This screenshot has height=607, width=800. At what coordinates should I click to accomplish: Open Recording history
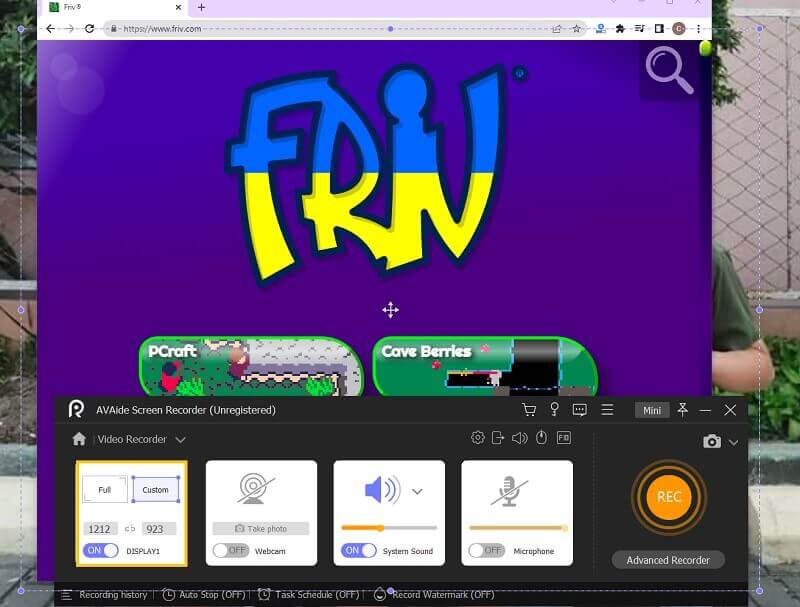(x=113, y=595)
